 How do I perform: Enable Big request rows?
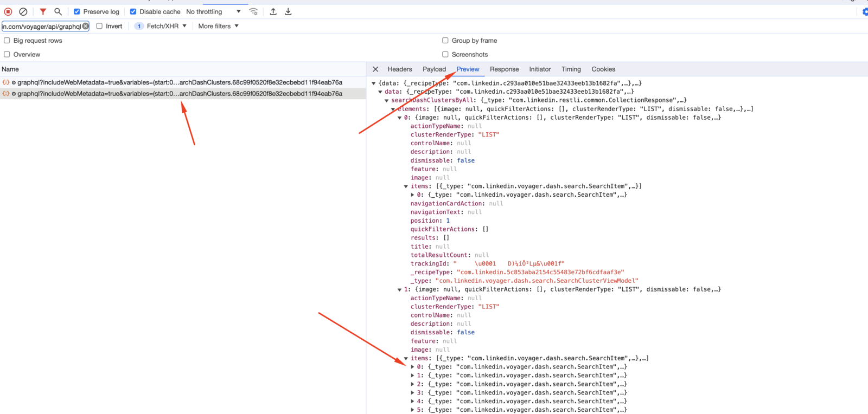[7, 41]
